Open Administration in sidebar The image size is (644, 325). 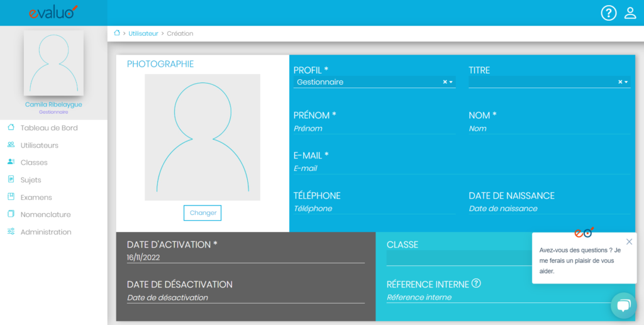pos(46,232)
